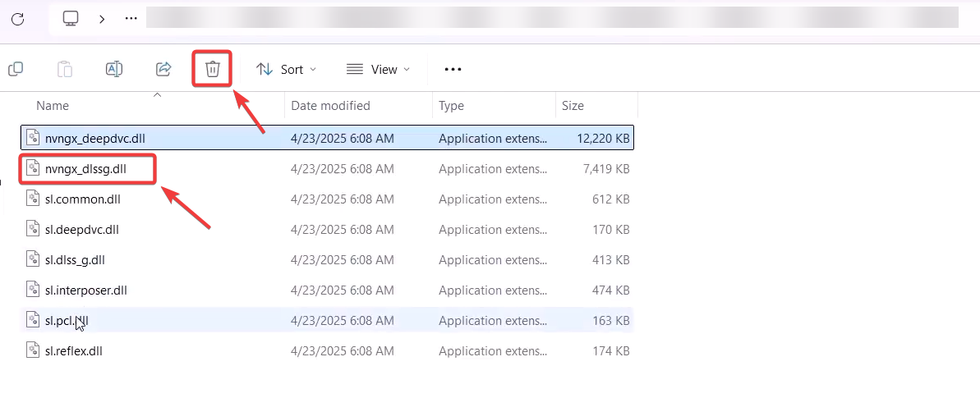Click the Type column header
980x398 pixels.
click(451, 106)
